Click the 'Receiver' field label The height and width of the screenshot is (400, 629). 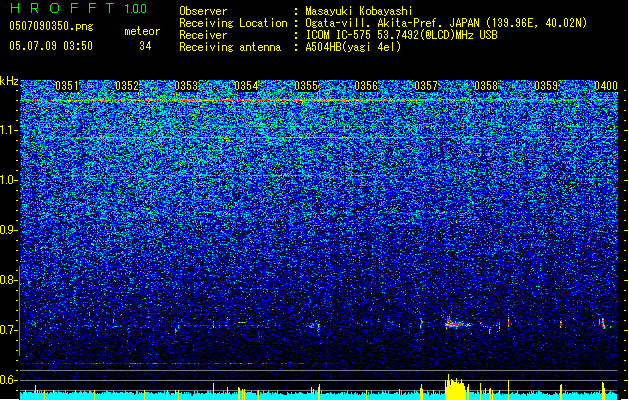pos(203,35)
